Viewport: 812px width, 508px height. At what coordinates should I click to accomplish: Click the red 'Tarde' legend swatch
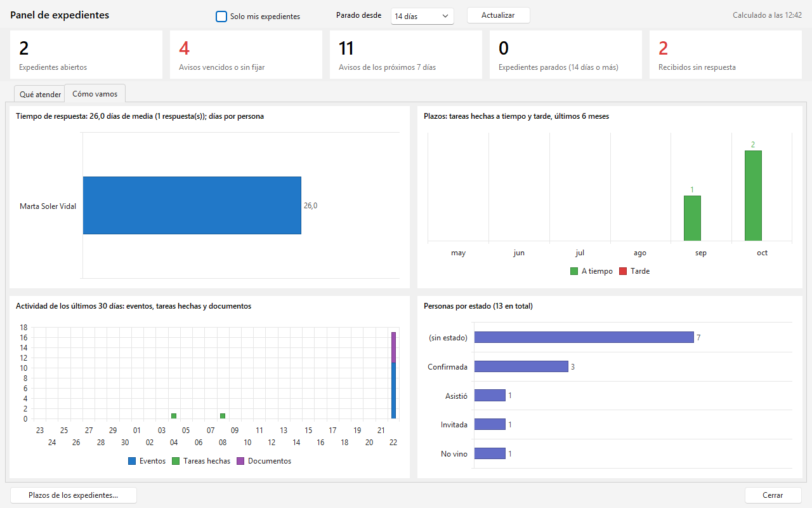(623, 271)
